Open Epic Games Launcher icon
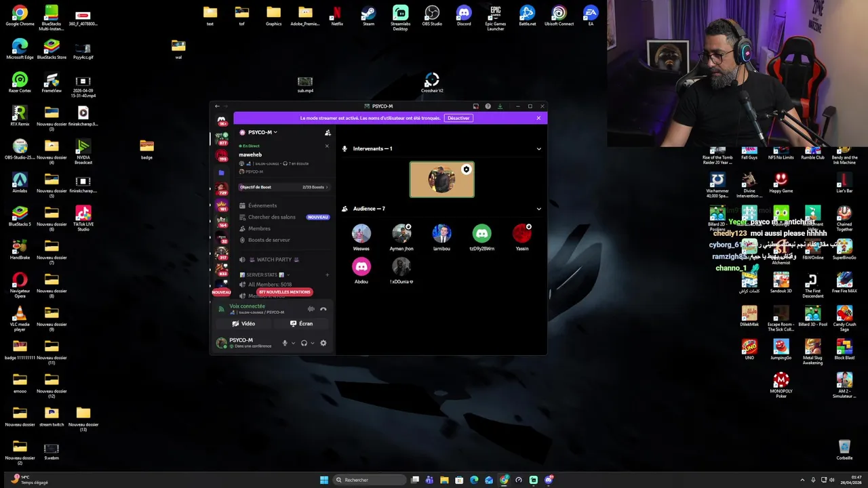 [x=496, y=18]
